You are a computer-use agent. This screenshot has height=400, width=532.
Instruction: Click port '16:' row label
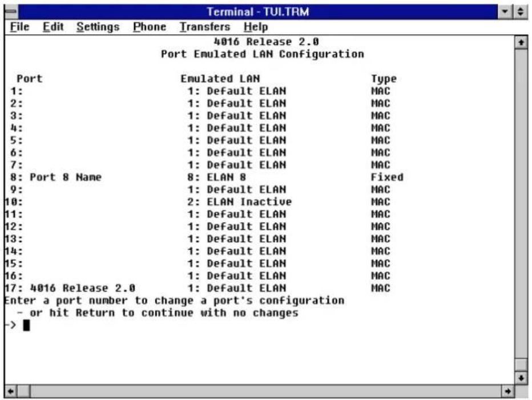point(14,276)
